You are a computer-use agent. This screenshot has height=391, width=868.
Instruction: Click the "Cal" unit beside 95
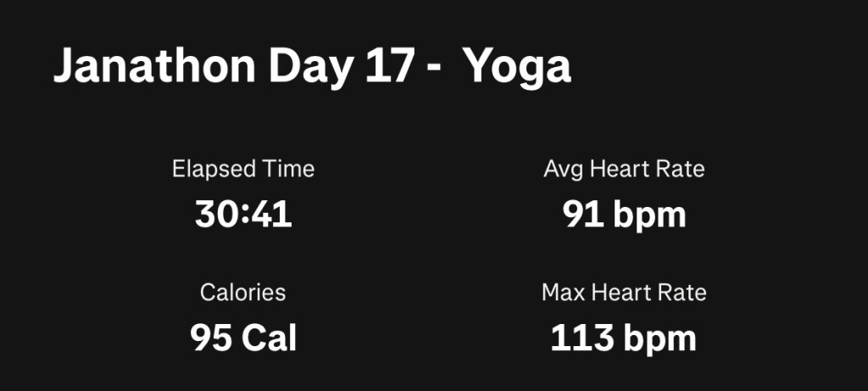(x=269, y=338)
